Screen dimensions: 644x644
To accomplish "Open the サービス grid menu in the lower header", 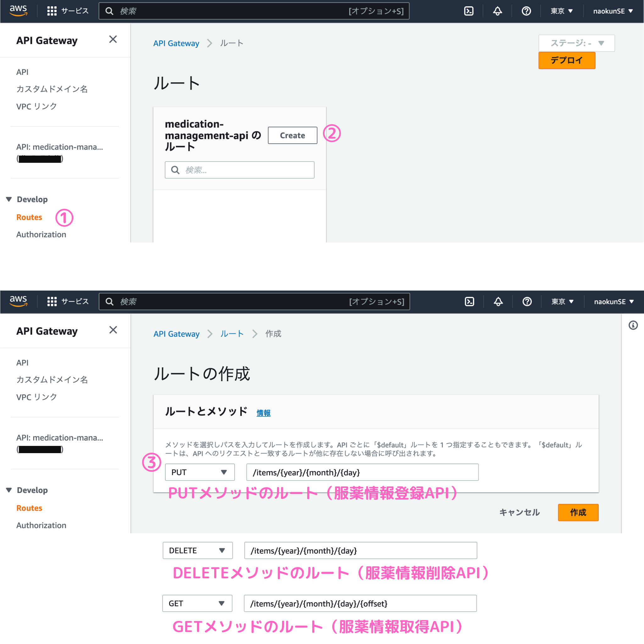I will [x=68, y=302].
